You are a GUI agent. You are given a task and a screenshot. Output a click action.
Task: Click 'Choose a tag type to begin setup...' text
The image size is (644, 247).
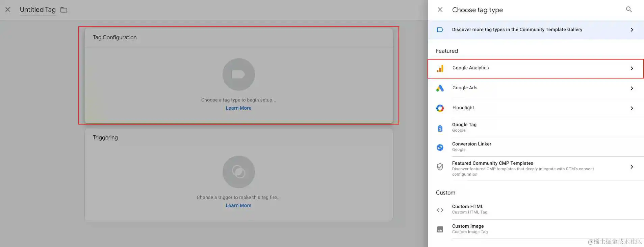click(x=238, y=100)
